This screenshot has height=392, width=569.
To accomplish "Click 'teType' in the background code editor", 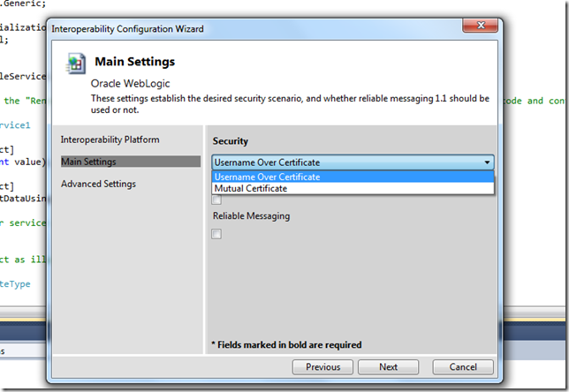I will [x=15, y=284].
